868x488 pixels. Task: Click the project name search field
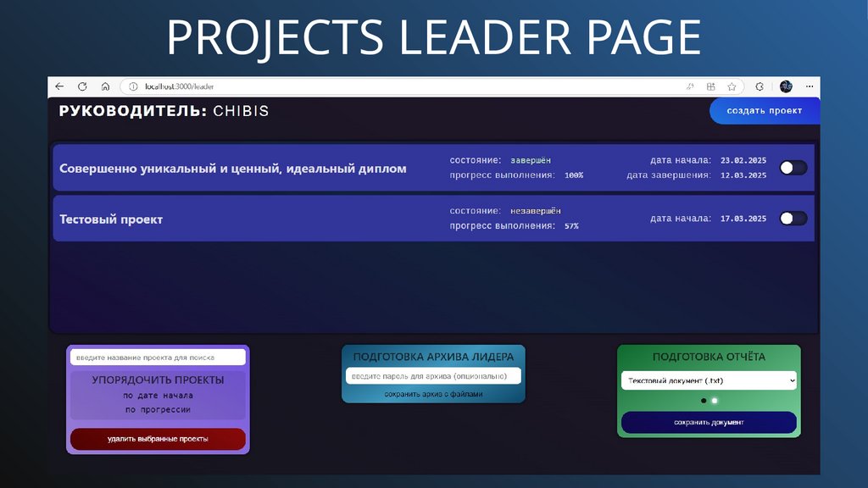pyautogui.click(x=157, y=357)
